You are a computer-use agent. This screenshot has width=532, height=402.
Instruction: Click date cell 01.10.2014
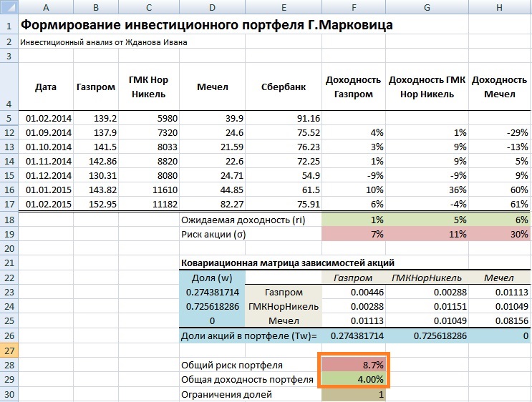(46, 147)
